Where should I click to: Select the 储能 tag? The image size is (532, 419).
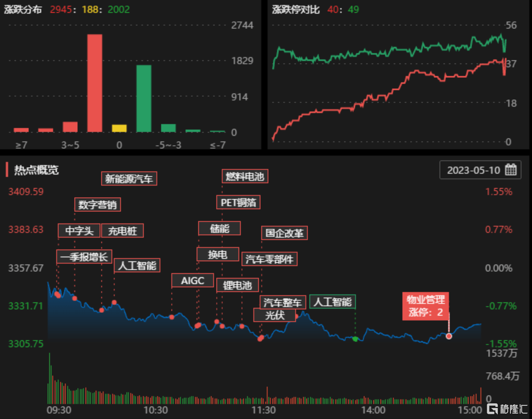[x=219, y=228]
